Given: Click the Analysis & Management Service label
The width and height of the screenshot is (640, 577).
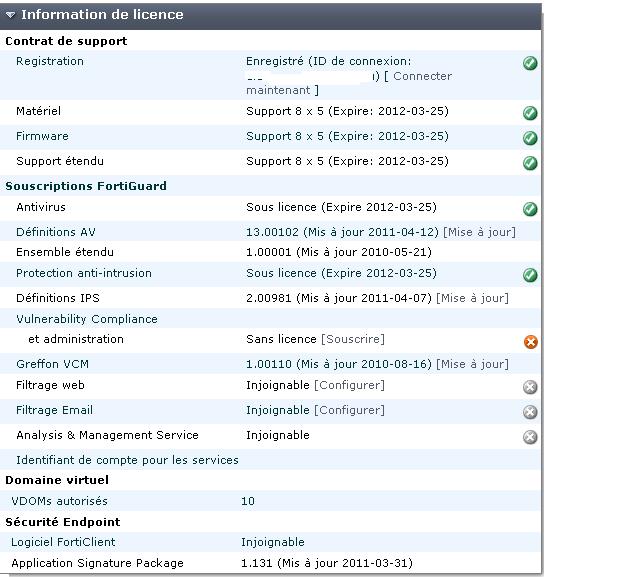Looking at the screenshot, I should pyautogui.click(x=107, y=435).
